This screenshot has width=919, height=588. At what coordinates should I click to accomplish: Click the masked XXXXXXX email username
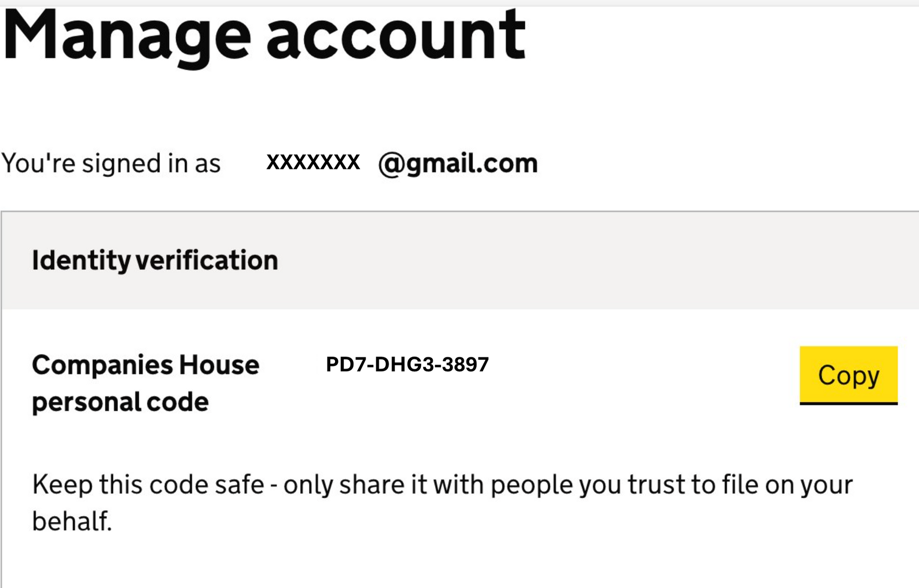[313, 162]
